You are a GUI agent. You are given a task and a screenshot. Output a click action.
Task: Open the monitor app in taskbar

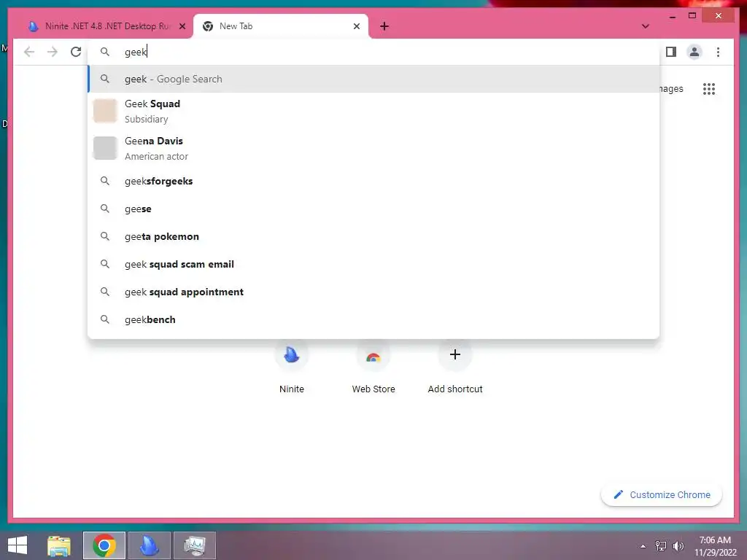pos(194,545)
